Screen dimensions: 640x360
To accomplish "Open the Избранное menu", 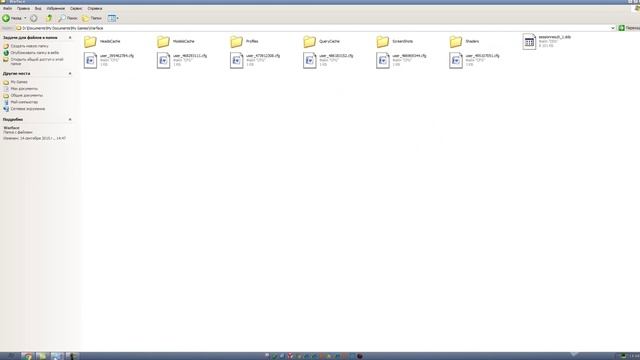I will [x=56, y=8].
